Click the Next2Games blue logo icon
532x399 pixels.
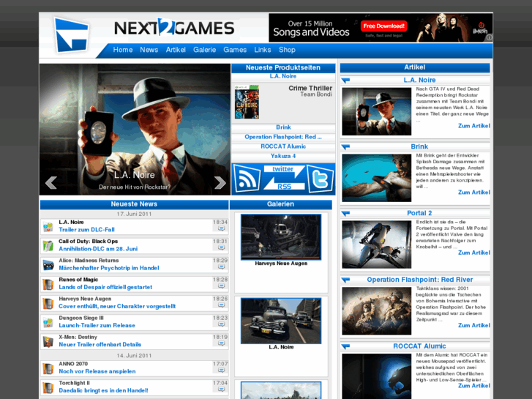(x=72, y=35)
